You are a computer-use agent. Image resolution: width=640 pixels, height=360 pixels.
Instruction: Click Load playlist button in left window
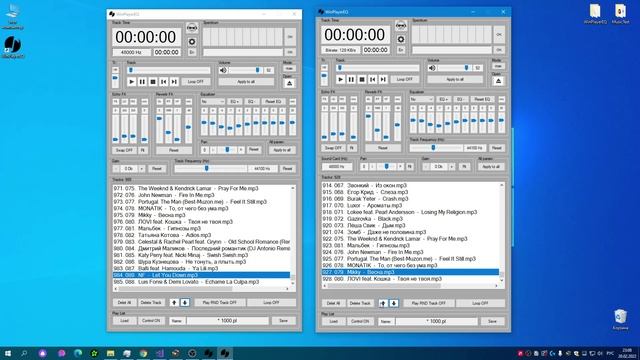[x=124, y=321]
